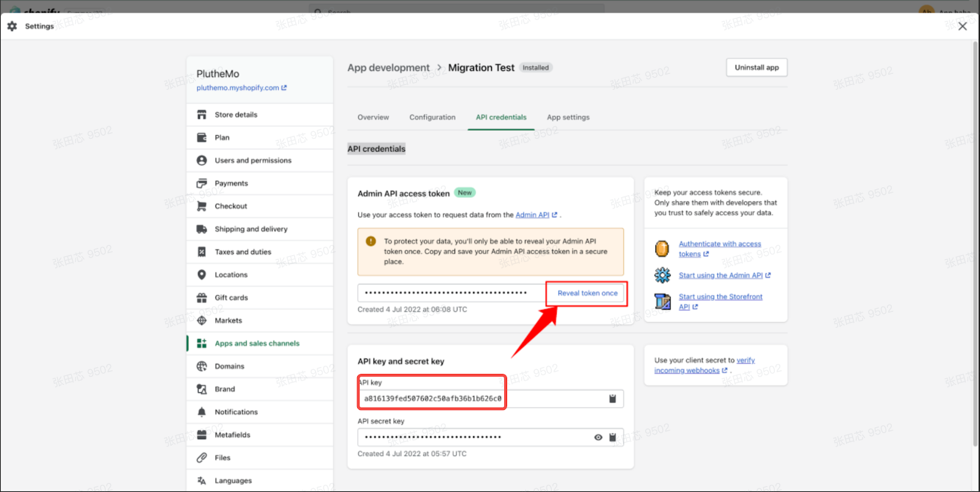The height and width of the screenshot is (492, 980).
Task: Click the Locations pin icon
Action: tap(202, 275)
